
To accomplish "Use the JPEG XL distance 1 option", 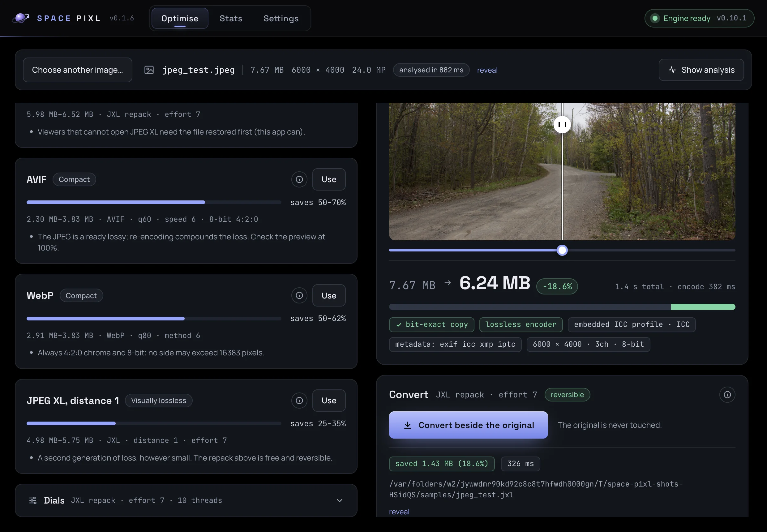I will click(329, 400).
